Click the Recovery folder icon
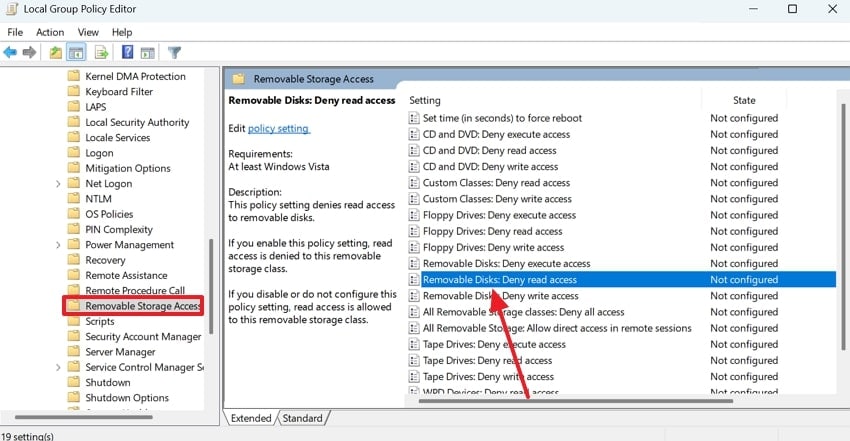Screen dimensions: 850x441 (73, 260)
